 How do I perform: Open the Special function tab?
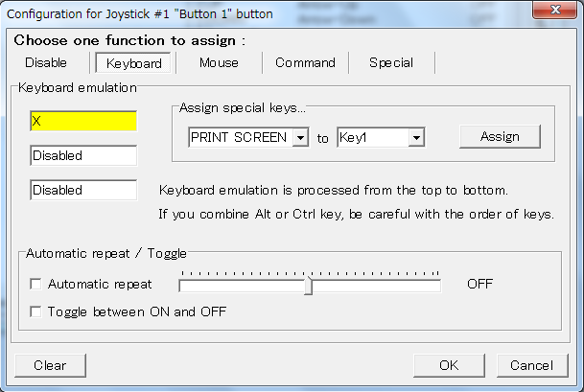pyautogui.click(x=391, y=63)
